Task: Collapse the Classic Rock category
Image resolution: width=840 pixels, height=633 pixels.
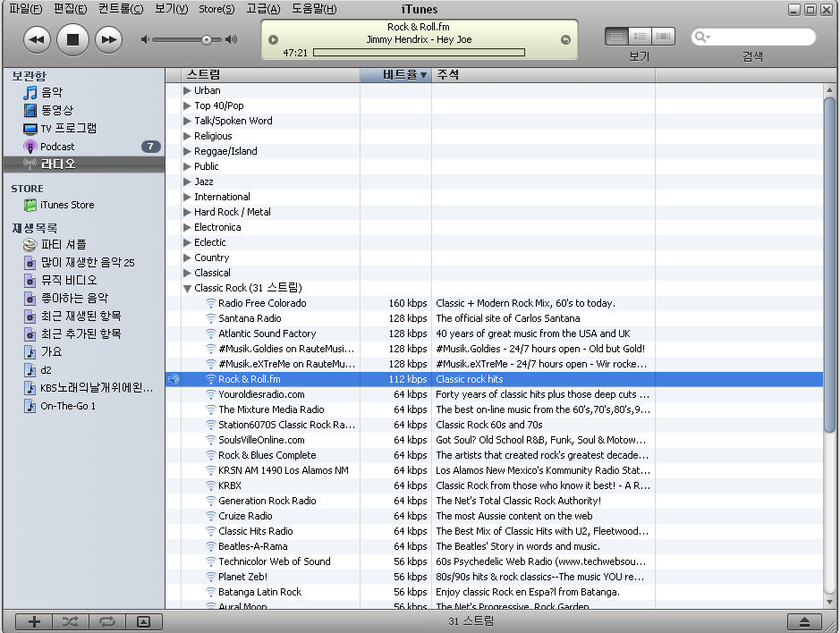Action: 187,288
